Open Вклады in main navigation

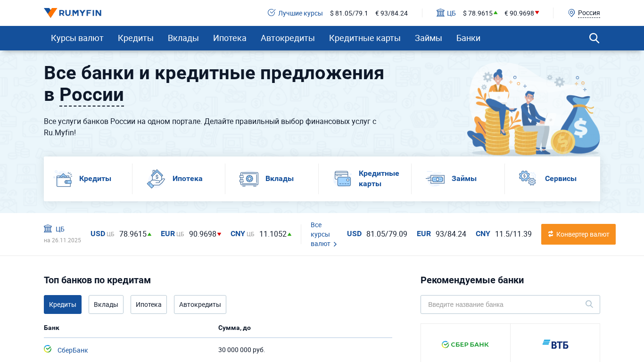(x=183, y=38)
